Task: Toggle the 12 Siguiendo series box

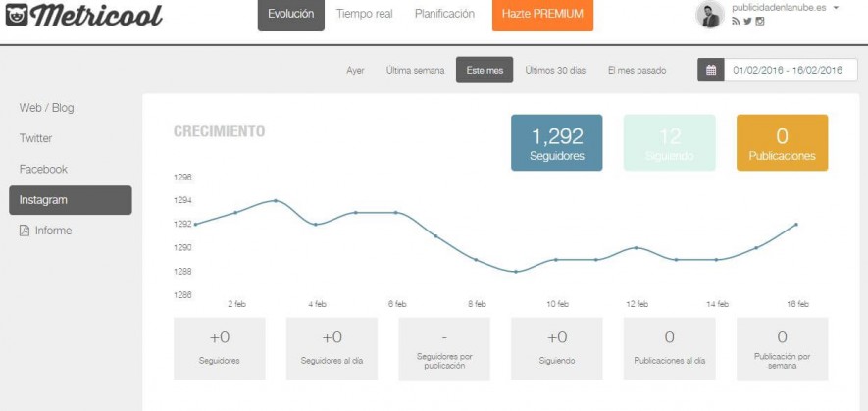Action: (669, 142)
